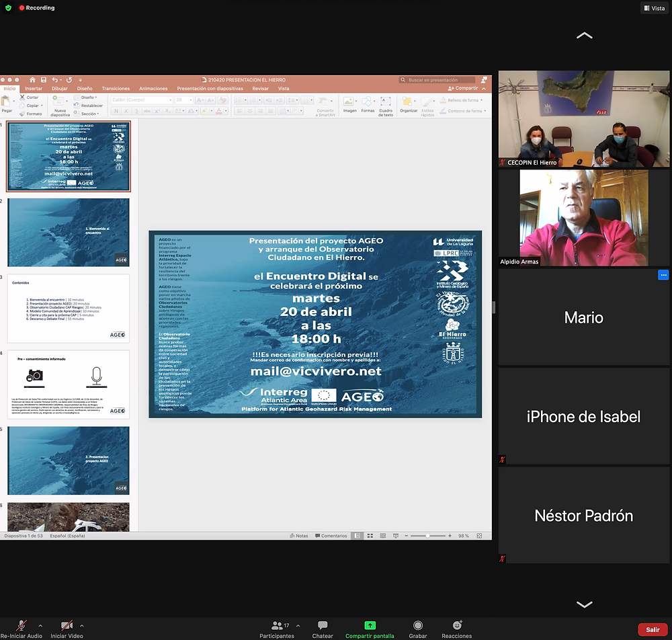
Task: Switch to reading view icon
Action: [x=383, y=536]
